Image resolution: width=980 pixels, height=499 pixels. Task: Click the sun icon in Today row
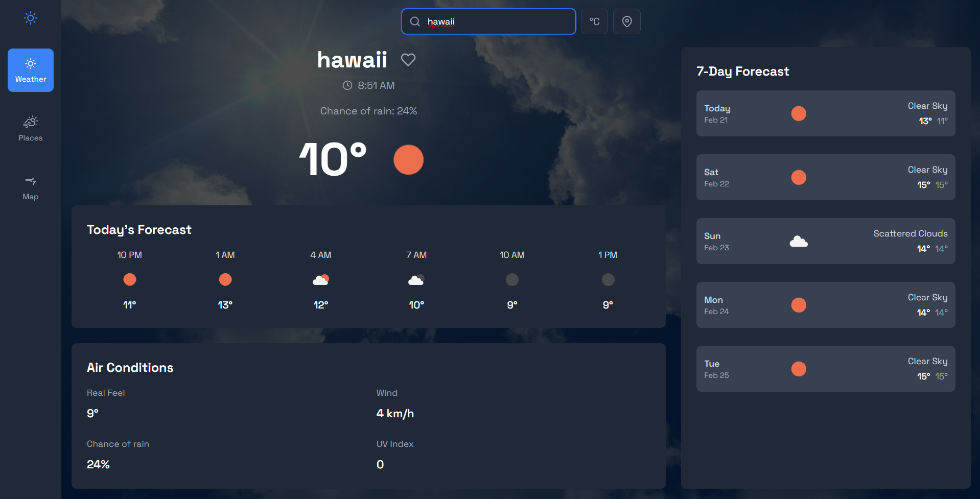pyautogui.click(x=799, y=113)
